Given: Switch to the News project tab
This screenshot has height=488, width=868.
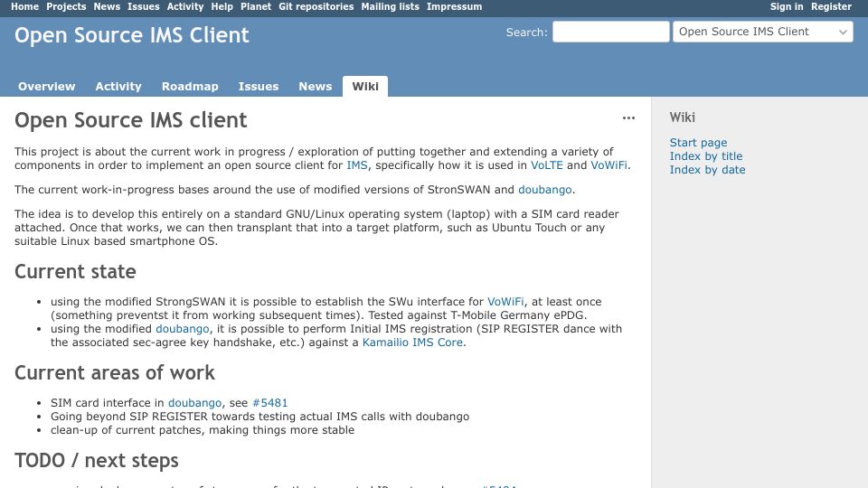Looking at the screenshot, I should [x=315, y=87].
